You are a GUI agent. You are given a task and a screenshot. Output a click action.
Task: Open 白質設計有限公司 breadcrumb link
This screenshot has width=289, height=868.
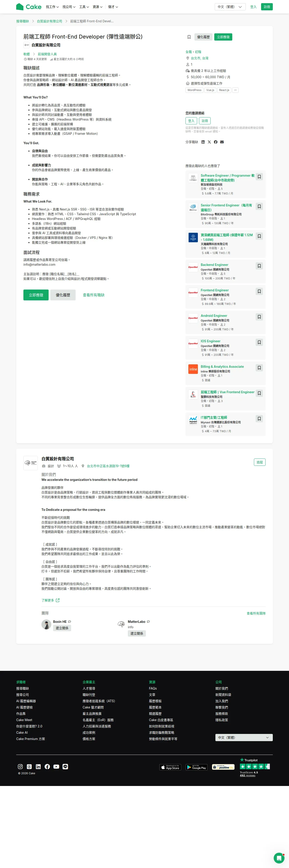(x=50, y=21)
